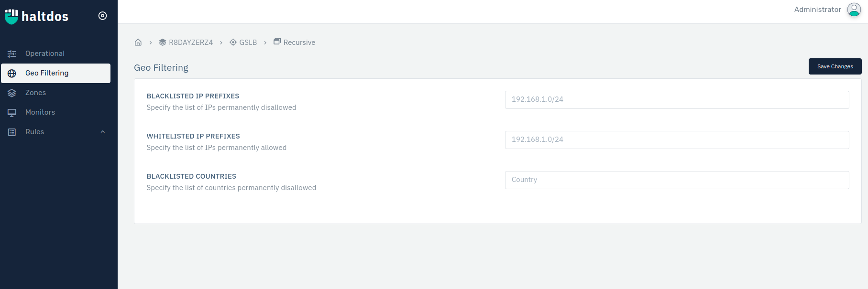Click the Rules list icon
The width and height of the screenshot is (868, 289).
(x=12, y=132)
